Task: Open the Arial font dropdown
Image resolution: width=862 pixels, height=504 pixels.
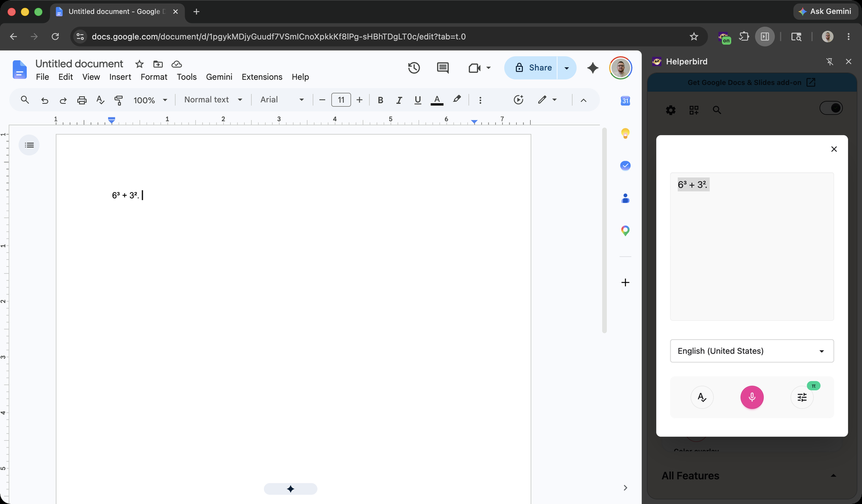Action: pos(282,100)
